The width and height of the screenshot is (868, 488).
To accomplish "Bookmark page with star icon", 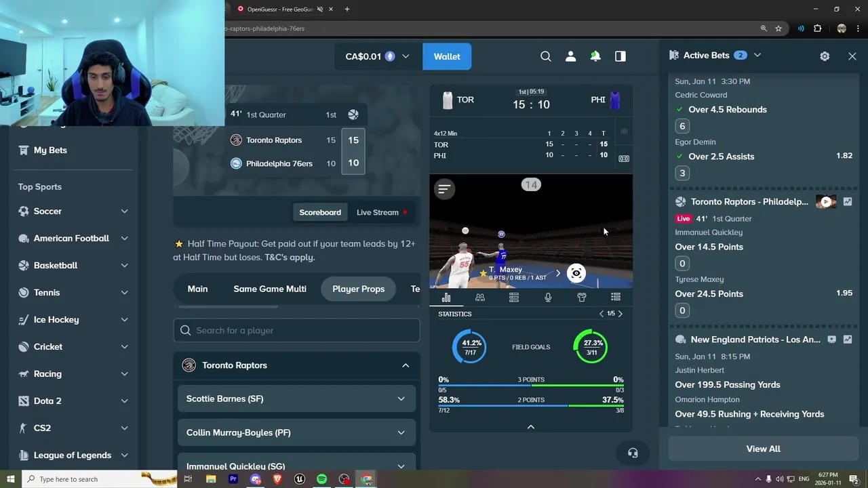I will point(778,28).
